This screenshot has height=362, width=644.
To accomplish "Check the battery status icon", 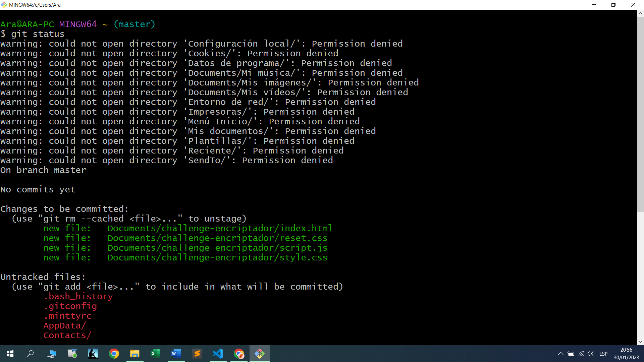I will (571, 354).
